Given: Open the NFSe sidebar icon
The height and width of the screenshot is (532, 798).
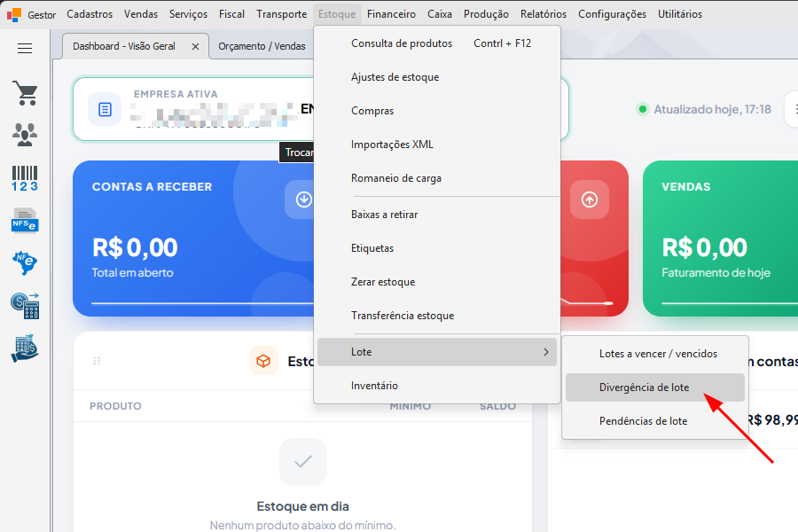Looking at the screenshot, I should (x=25, y=221).
